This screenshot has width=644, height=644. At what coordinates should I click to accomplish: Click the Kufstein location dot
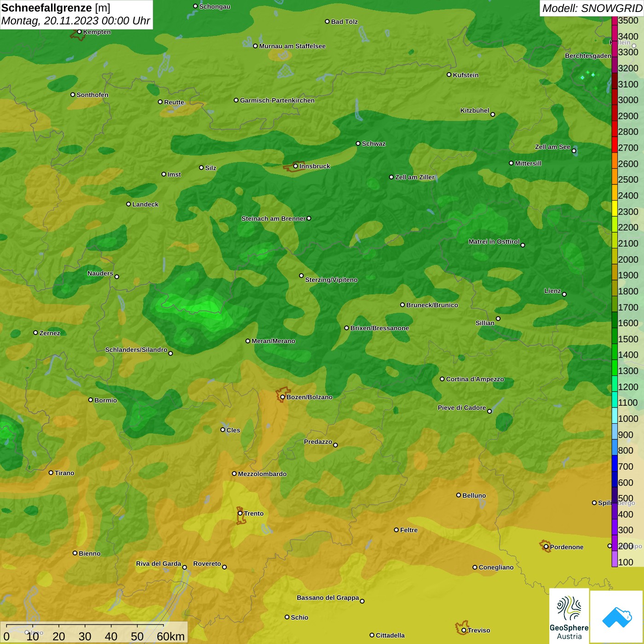point(449,75)
